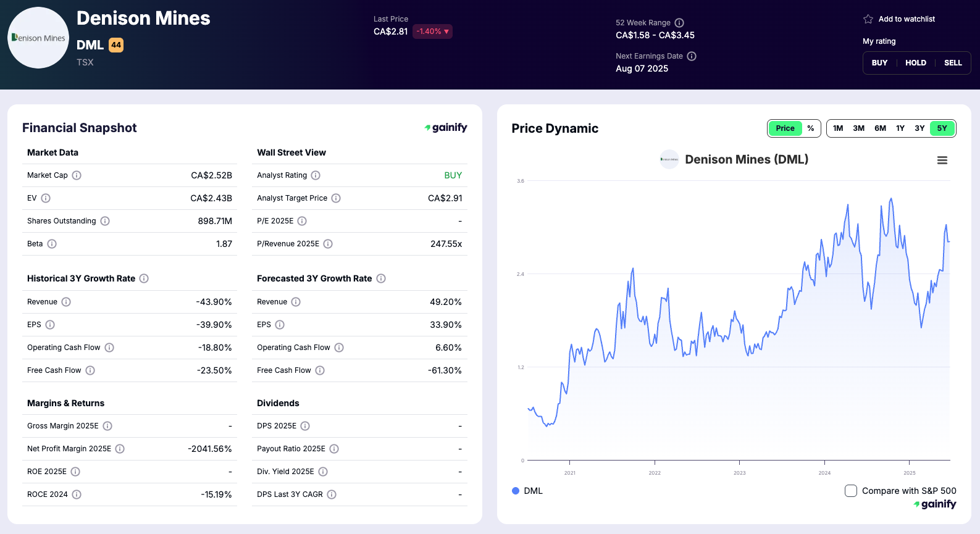Image resolution: width=980 pixels, height=534 pixels.
Task: Click the Net Profit Margin 2025E info icon
Action: coord(120,449)
